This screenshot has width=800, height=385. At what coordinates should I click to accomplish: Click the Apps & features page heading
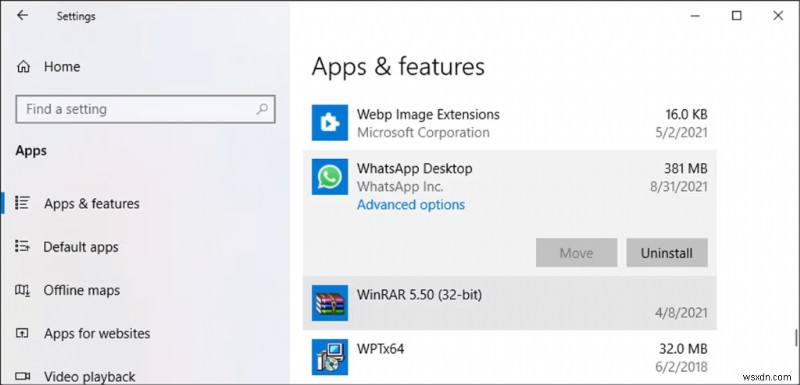pos(398,67)
